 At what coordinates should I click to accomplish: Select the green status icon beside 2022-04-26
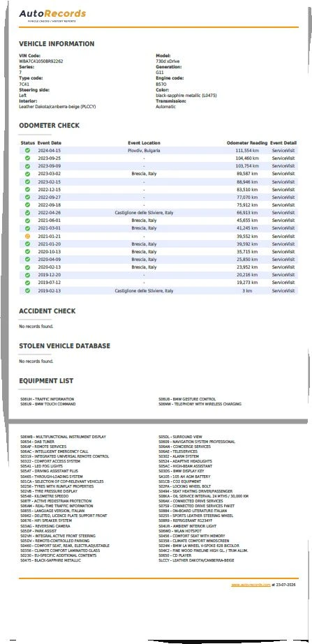pos(27,214)
